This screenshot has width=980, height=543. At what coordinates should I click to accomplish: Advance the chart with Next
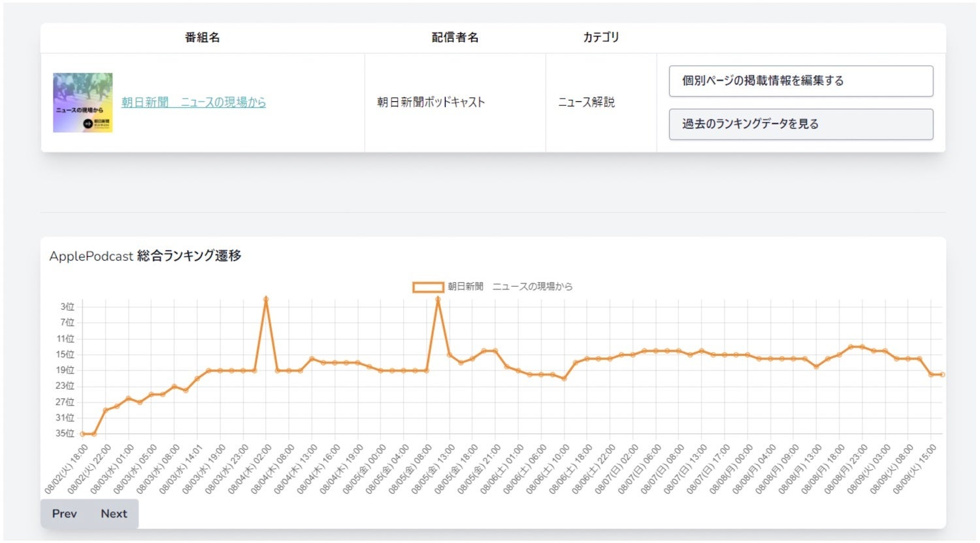click(x=114, y=514)
